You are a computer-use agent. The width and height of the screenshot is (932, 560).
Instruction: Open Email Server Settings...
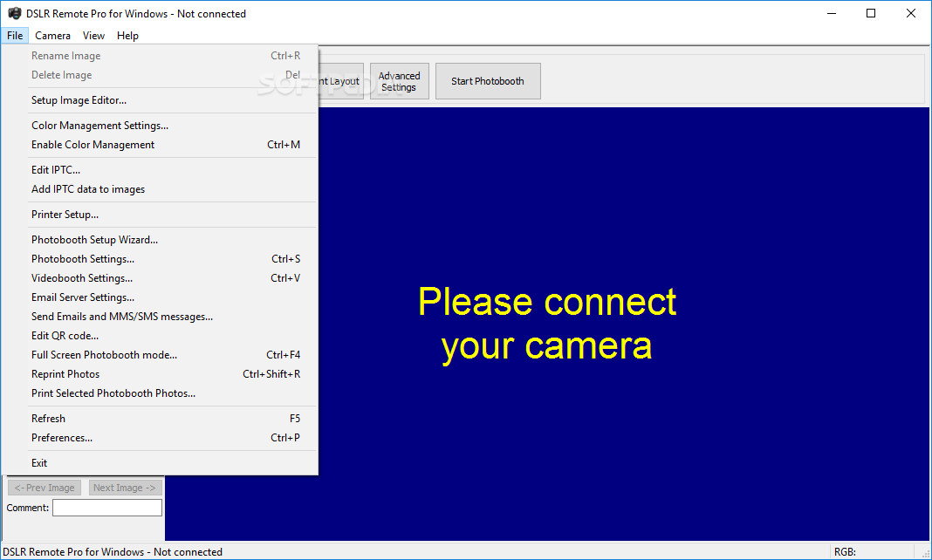coord(160,297)
